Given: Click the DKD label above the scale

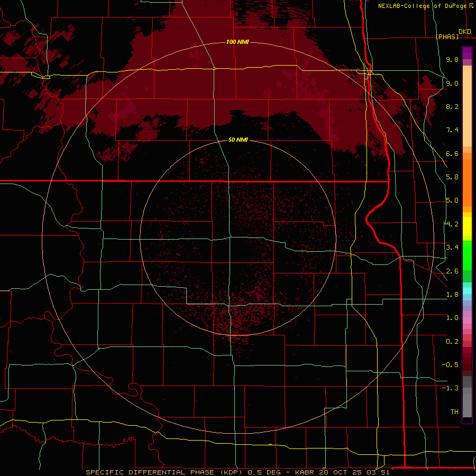Looking at the screenshot, I should click(465, 31).
